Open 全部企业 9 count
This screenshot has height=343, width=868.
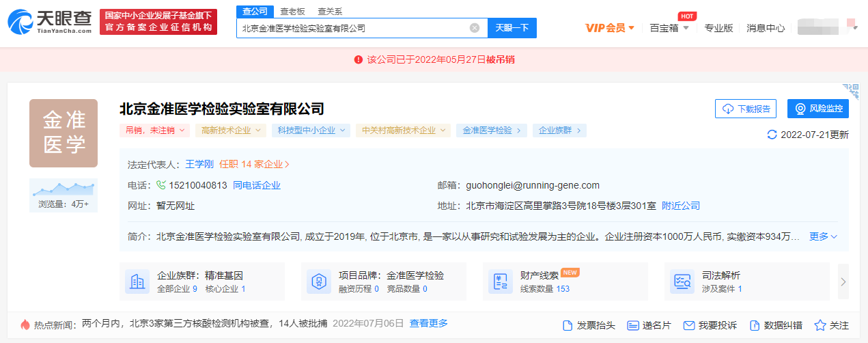tap(177, 289)
